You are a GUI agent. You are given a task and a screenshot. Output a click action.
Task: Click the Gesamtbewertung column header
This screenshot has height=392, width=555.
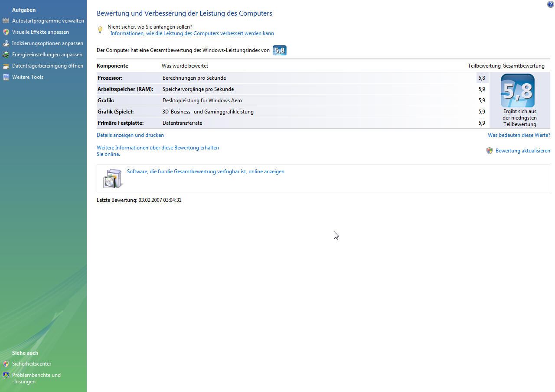click(x=523, y=66)
